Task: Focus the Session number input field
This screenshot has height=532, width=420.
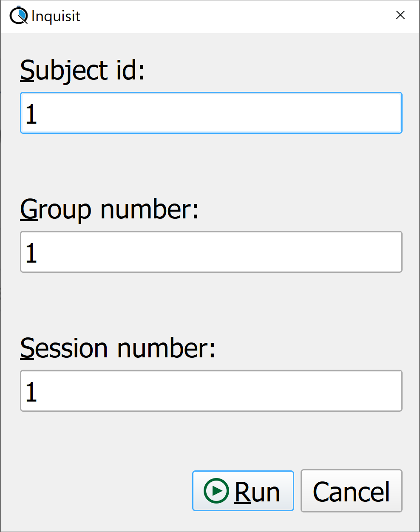Action: [211, 391]
